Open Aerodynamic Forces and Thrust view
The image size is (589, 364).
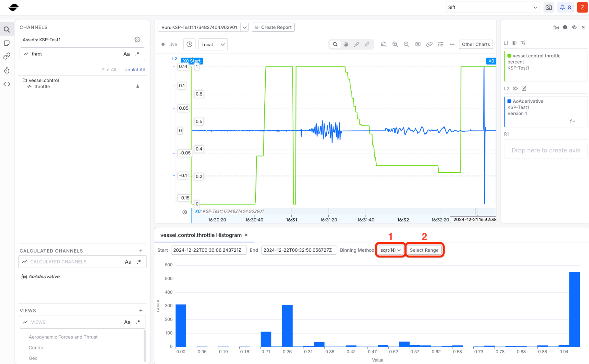coord(63,337)
